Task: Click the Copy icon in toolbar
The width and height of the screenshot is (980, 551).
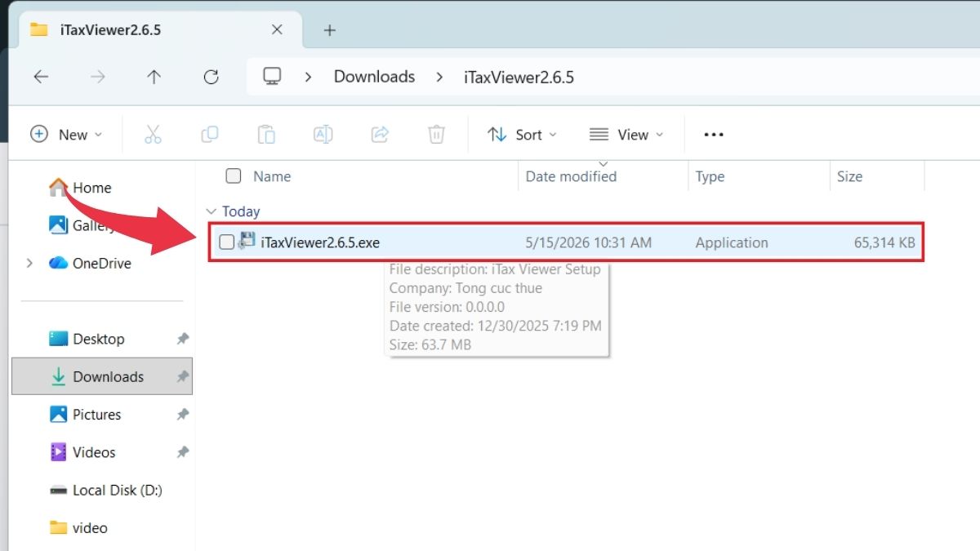Action: click(x=210, y=135)
